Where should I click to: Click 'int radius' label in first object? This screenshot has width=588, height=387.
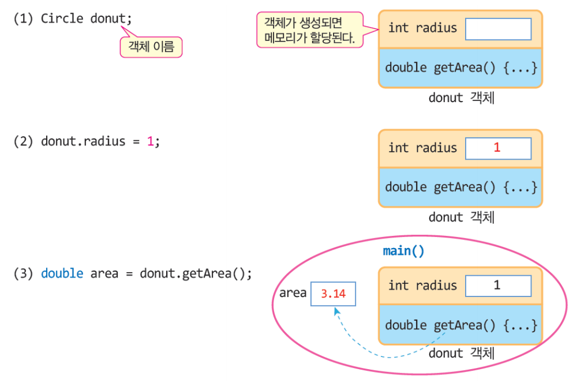coord(422,28)
